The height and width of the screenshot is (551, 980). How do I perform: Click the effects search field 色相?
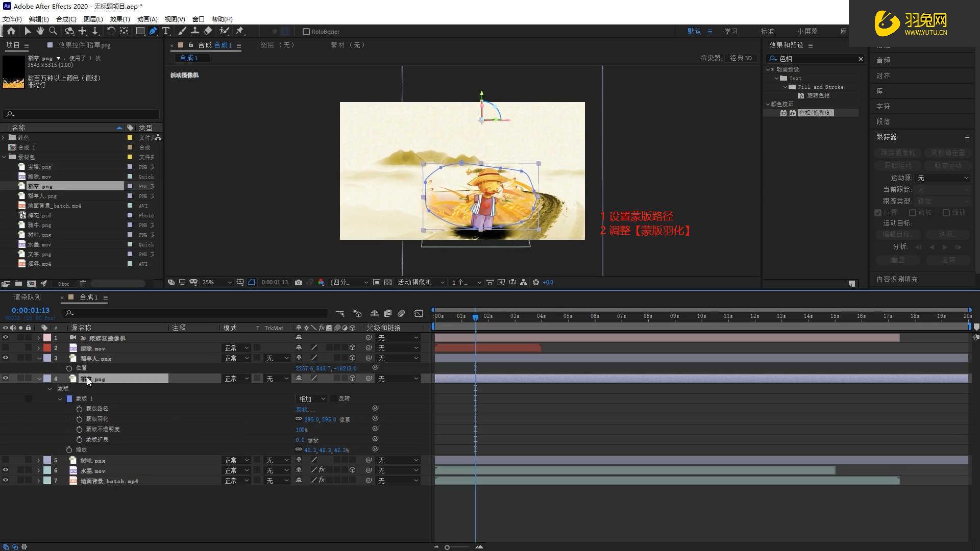coord(816,59)
